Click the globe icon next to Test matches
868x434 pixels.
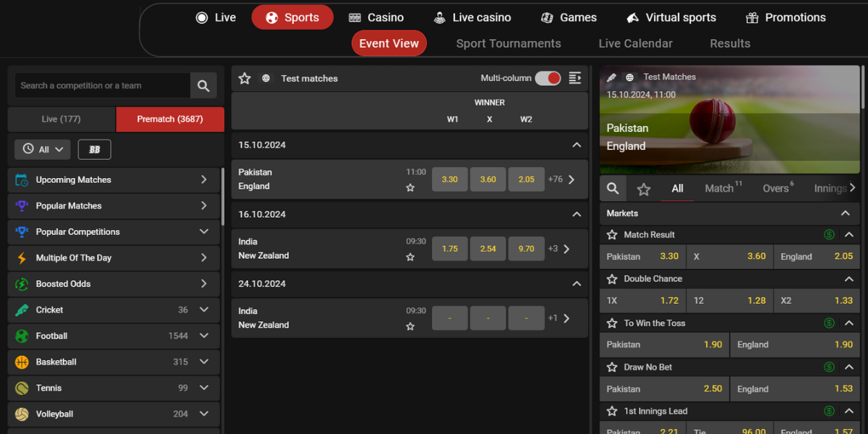[x=265, y=78]
